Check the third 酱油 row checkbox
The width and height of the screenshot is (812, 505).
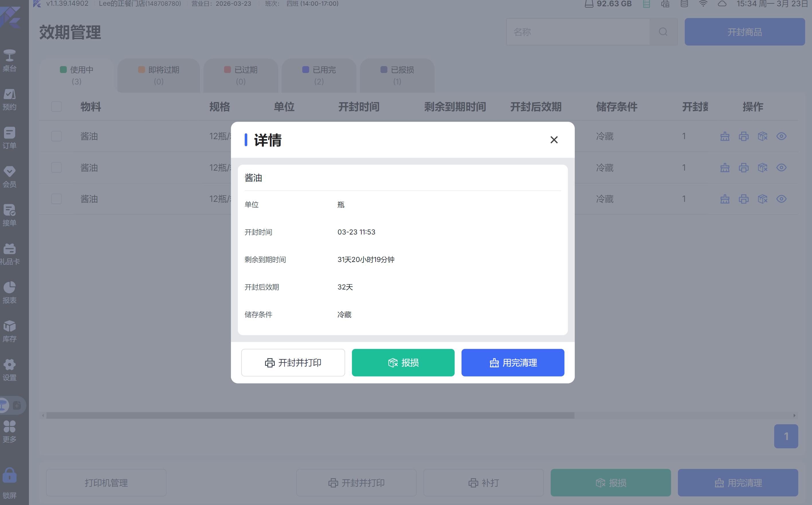coord(56,199)
